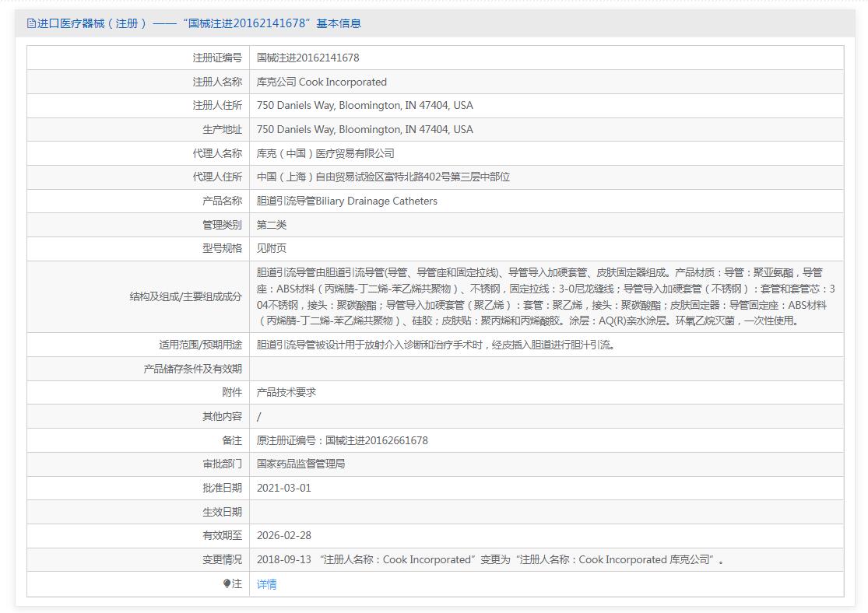Image resolution: width=868 pixels, height=613 pixels.
Task: Click the 备注 label
Action: [x=232, y=440]
